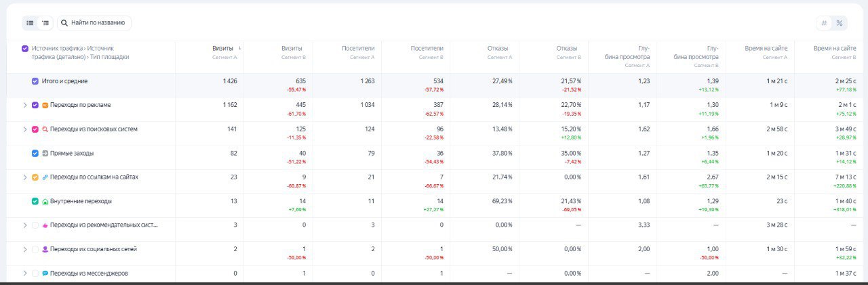Switch to tree list view icon
This screenshot has height=285, width=868.
[x=45, y=23]
